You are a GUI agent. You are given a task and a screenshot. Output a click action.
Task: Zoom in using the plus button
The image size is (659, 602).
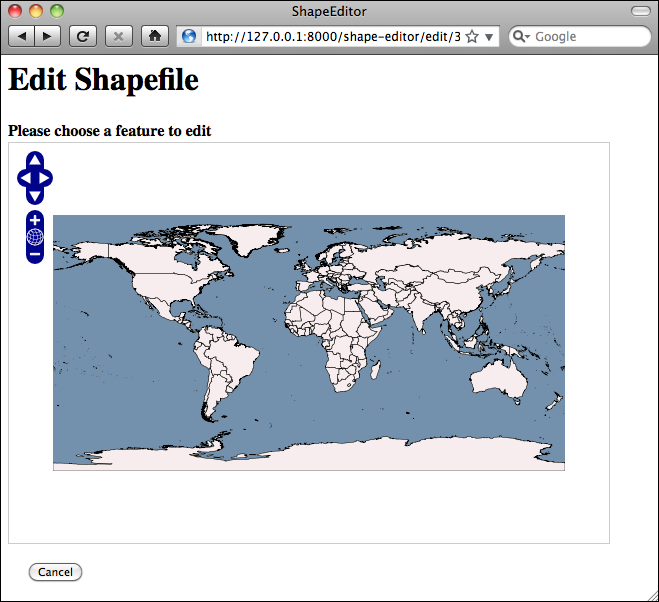(x=35, y=220)
